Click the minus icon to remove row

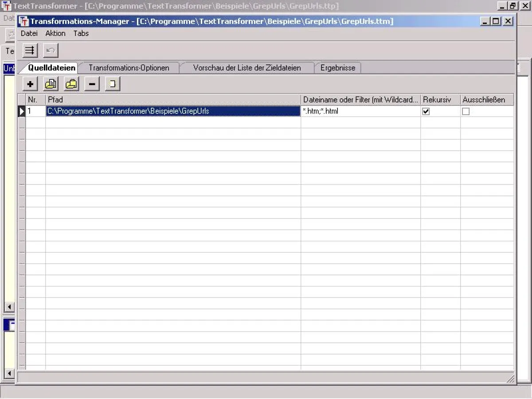92,84
